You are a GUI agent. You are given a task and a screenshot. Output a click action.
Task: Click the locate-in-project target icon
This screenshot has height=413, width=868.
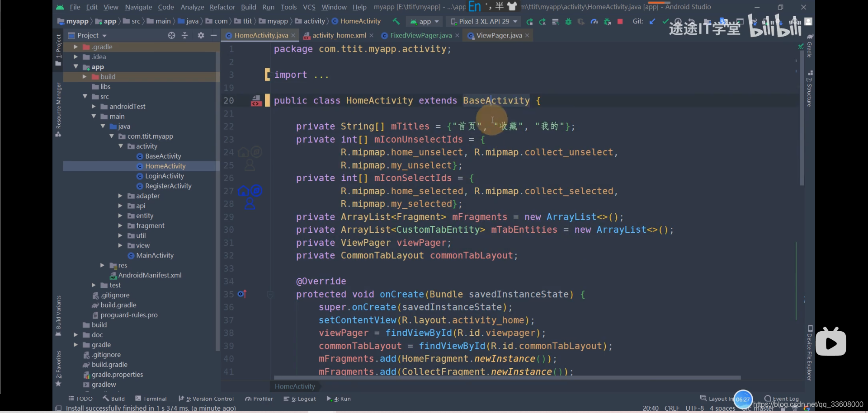[171, 35]
